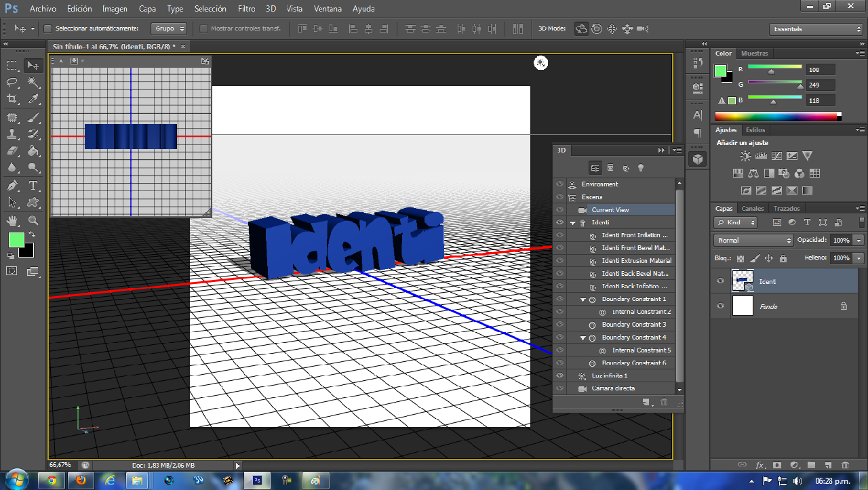
Task: Toggle visibility of Identi Extrusion Material
Action: 559,261
